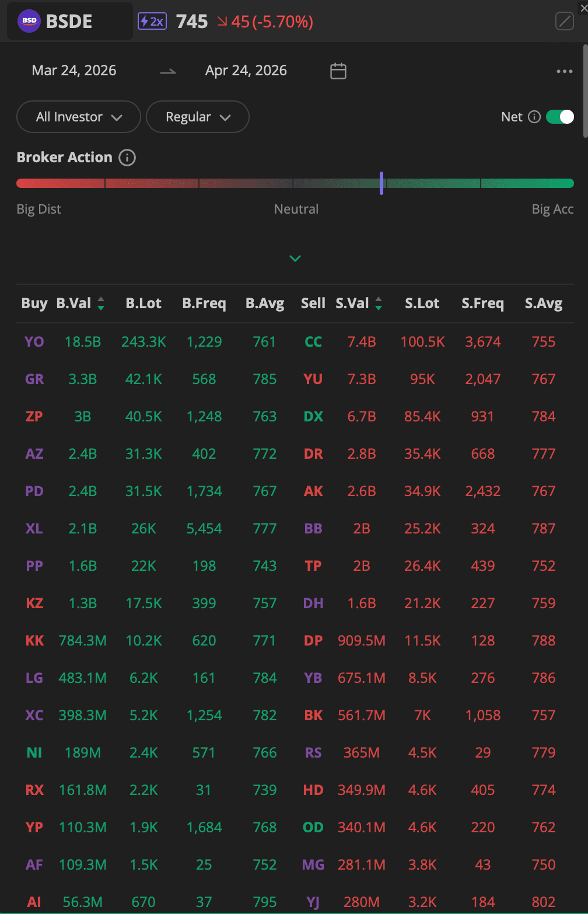Select broker CC in the sell column

click(313, 342)
